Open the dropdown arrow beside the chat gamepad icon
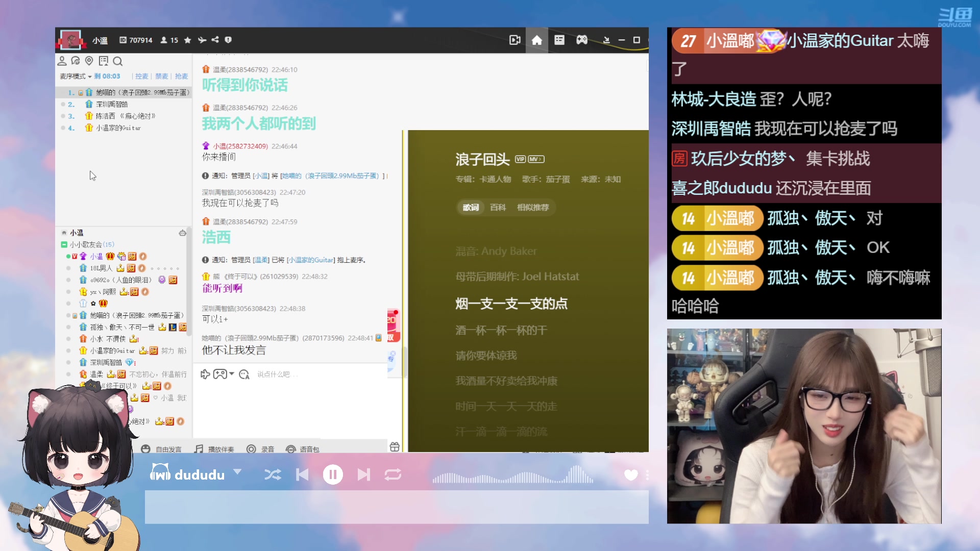The width and height of the screenshot is (980, 551). [x=232, y=374]
